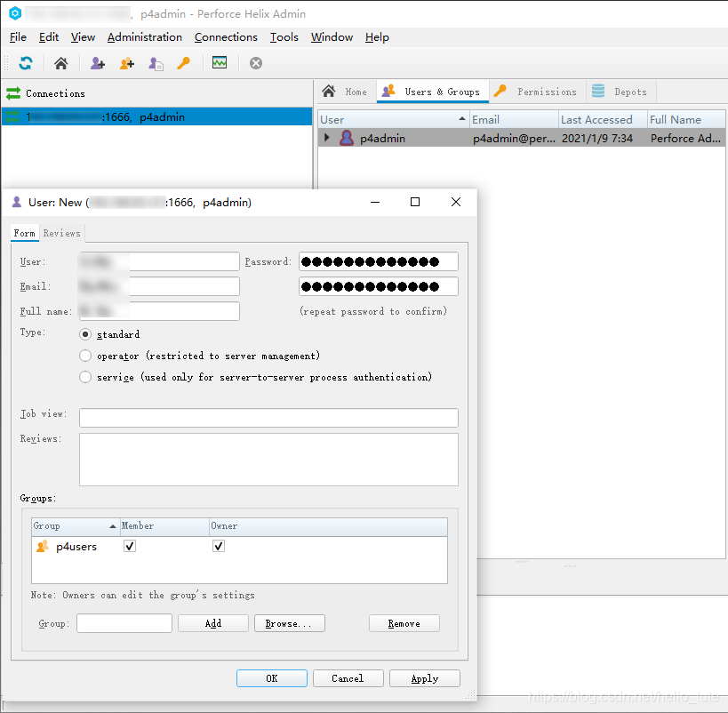Click the Reviews text area

[x=268, y=460]
